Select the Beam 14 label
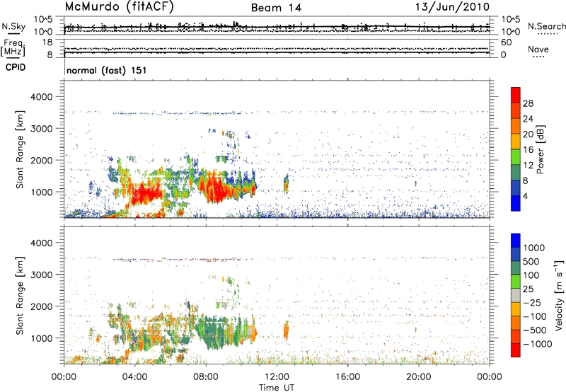 point(276,8)
